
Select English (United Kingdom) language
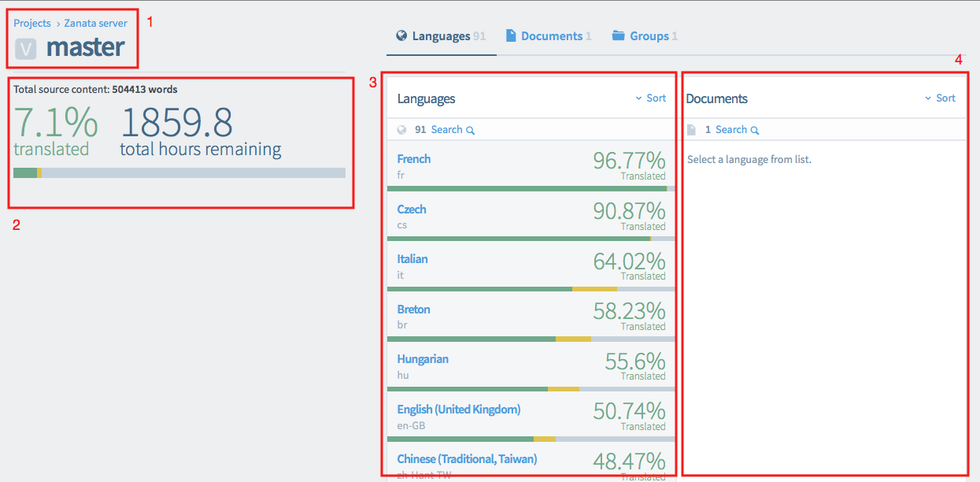[531, 417]
